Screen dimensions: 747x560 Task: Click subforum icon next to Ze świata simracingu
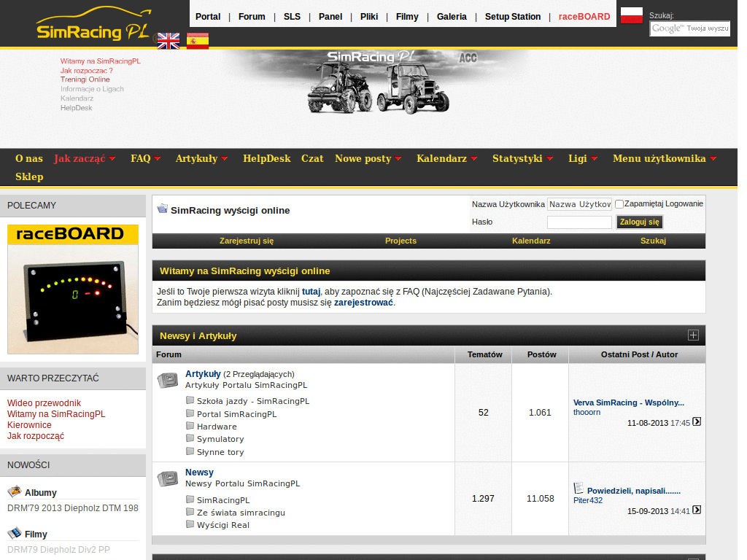tap(190, 512)
